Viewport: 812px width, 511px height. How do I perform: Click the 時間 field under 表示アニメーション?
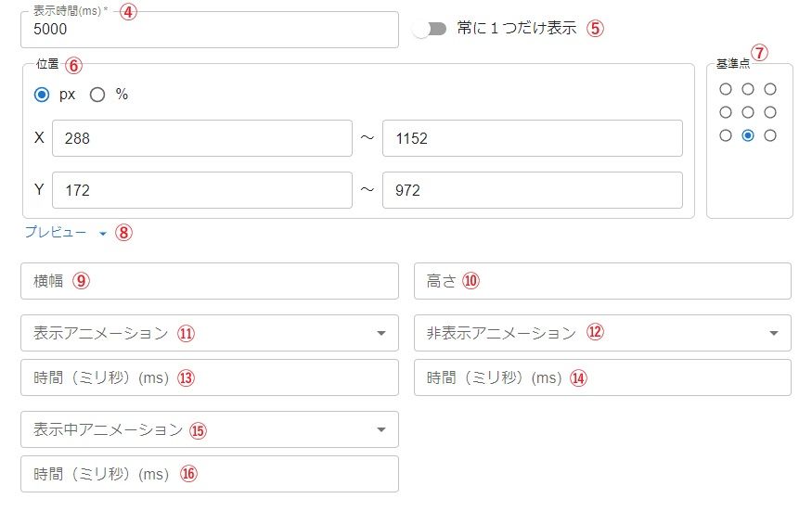coord(209,377)
